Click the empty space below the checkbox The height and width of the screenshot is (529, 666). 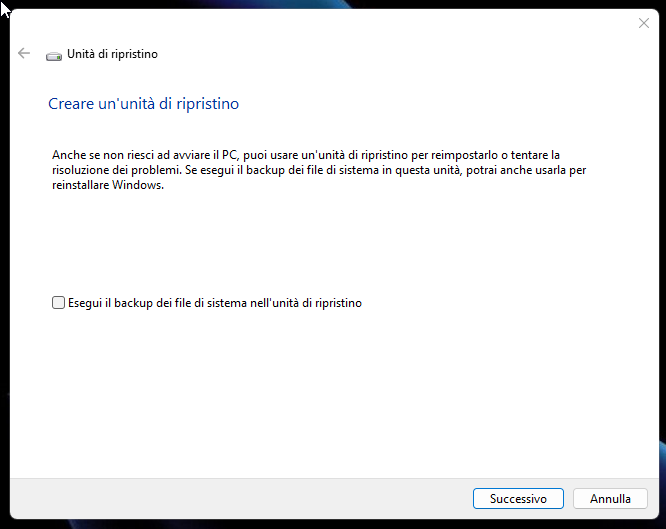click(x=330, y=390)
